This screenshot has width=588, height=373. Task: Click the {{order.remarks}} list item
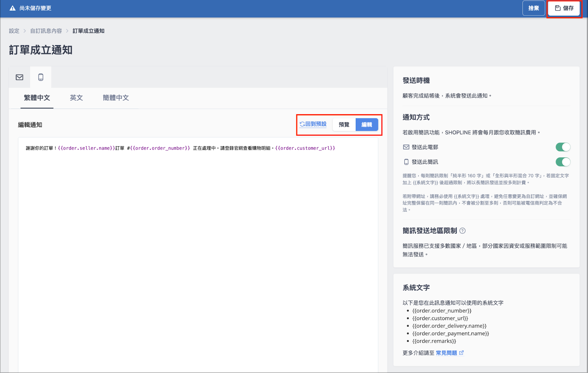(434, 341)
